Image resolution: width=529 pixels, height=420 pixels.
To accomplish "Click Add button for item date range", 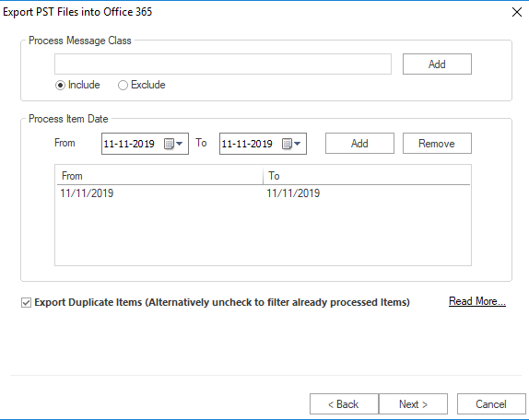I will click(x=359, y=144).
